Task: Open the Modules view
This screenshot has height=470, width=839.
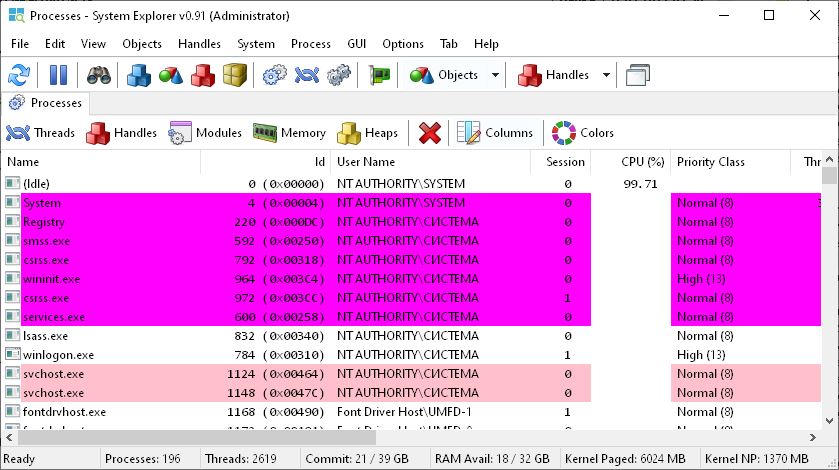Action: pyautogui.click(x=205, y=133)
